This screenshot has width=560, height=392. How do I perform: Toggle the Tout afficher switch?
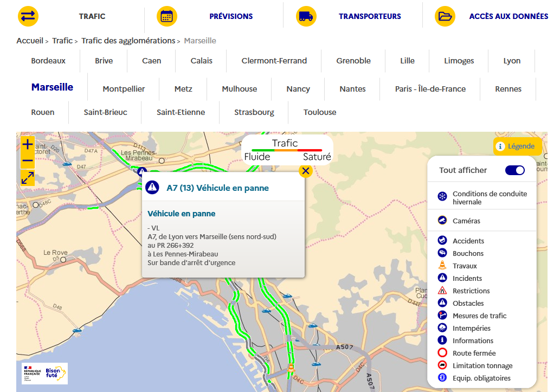click(x=514, y=170)
